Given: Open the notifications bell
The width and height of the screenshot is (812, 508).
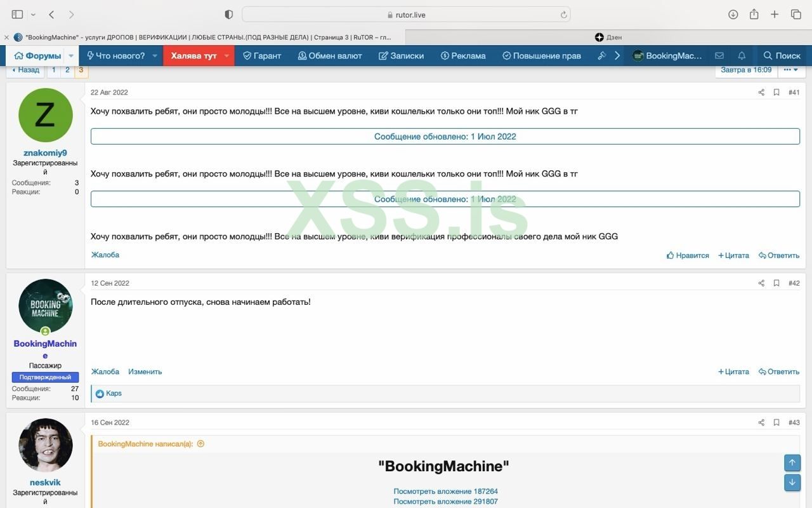Looking at the screenshot, I should click(742, 56).
